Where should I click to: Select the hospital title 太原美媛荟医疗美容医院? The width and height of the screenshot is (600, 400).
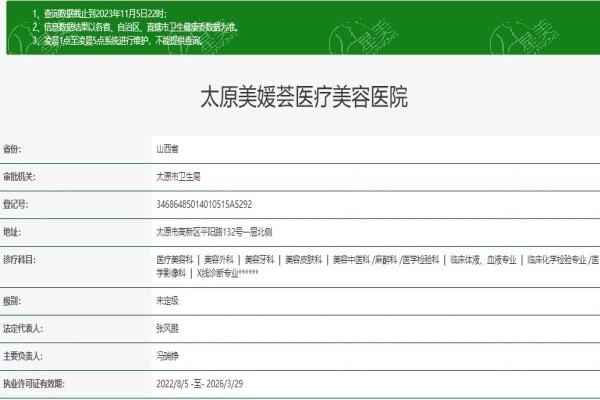point(304,97)
